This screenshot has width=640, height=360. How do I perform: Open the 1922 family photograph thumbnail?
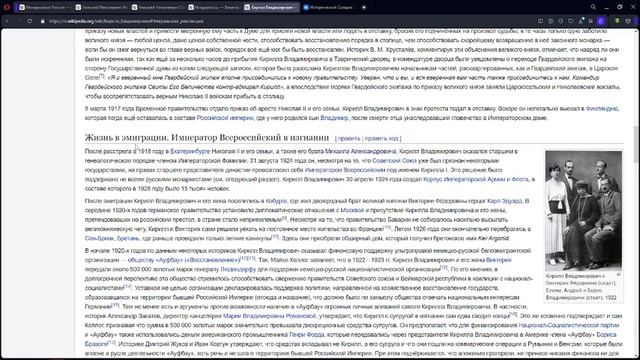583,211
